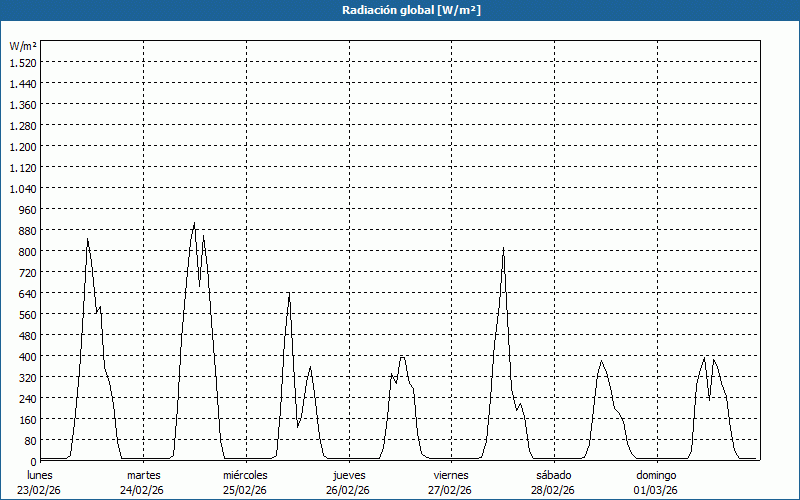
Task: Click the 'jueves' day label
Action: (349, 476)
